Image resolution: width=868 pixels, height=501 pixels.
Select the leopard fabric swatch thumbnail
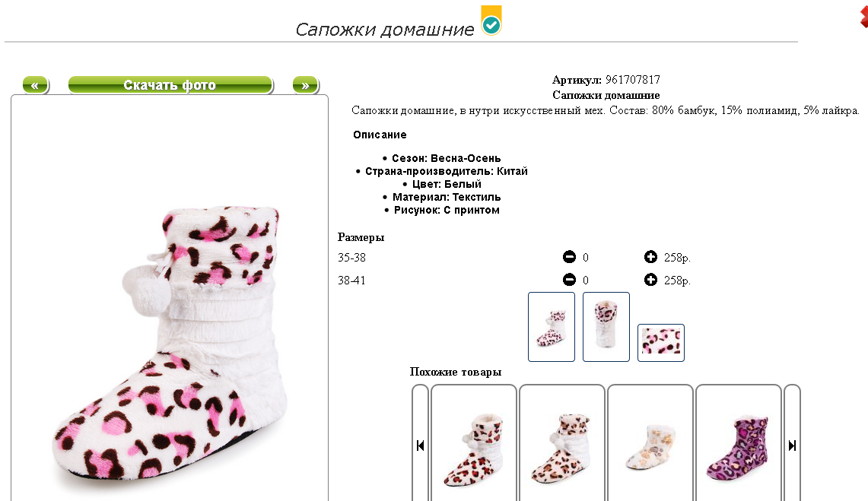661,343
